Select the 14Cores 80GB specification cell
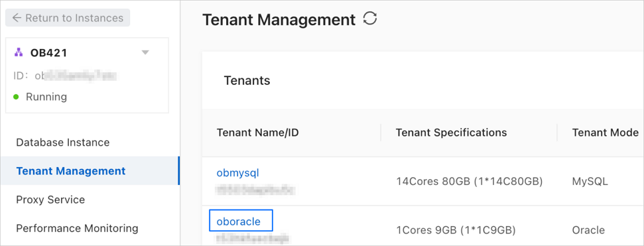 tap(470, 182)
